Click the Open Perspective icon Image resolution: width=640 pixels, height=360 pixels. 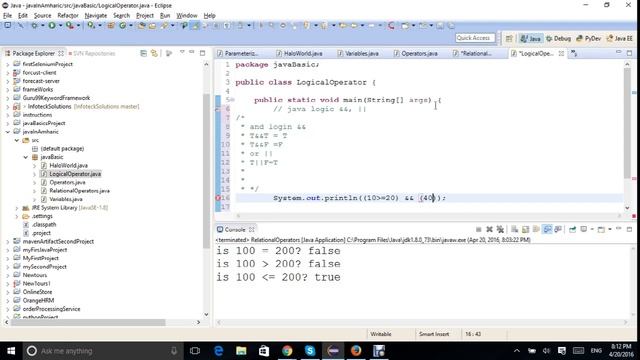(x=509, y=38)
